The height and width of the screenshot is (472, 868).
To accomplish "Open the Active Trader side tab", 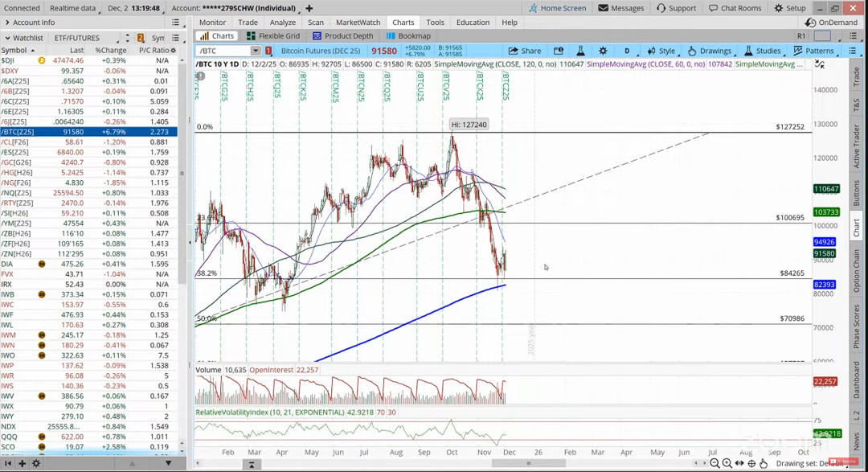I will [857, 146].
